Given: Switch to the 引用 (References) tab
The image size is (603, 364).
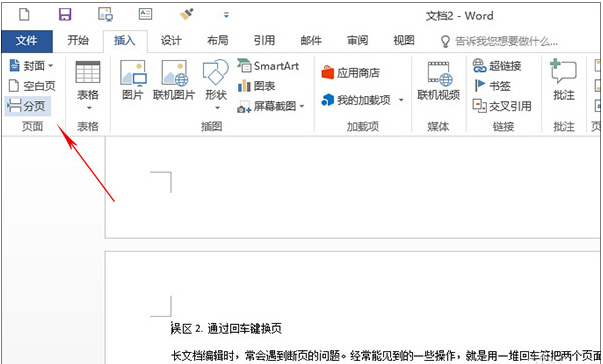Looking at the screenshot, I should (264, 40).
